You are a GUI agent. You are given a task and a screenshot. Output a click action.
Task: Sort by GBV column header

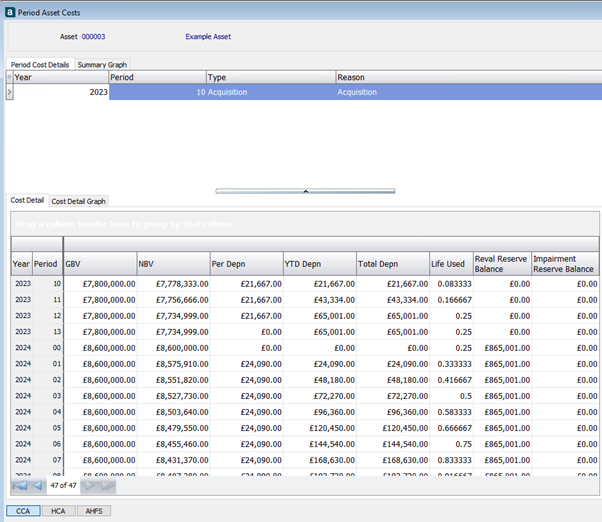(100, 264)
